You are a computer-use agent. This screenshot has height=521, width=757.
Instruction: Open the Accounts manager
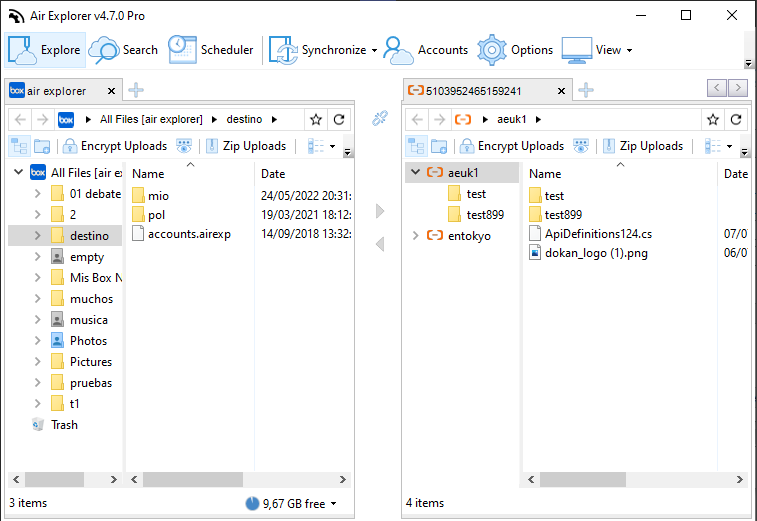coord(425,50)
